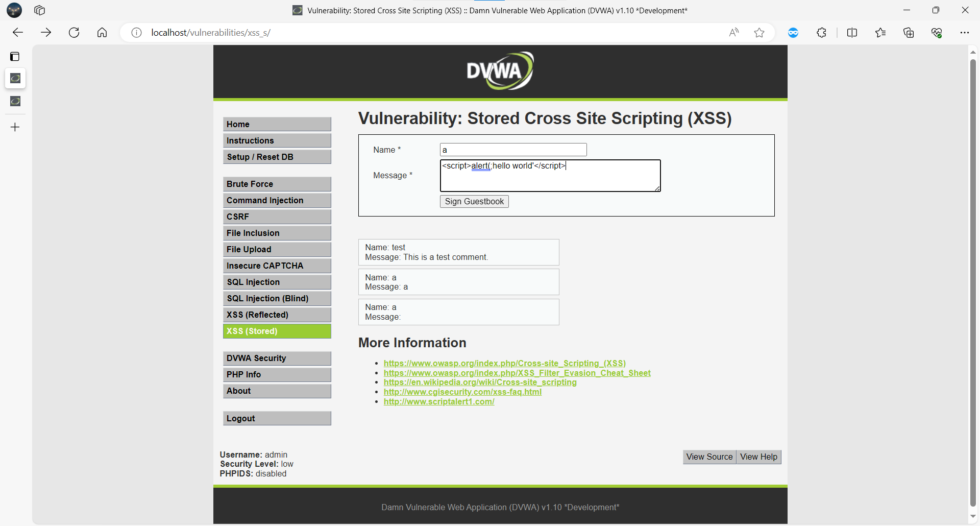Open the Wikipedia Cross-site scripting link

(480, 382)
